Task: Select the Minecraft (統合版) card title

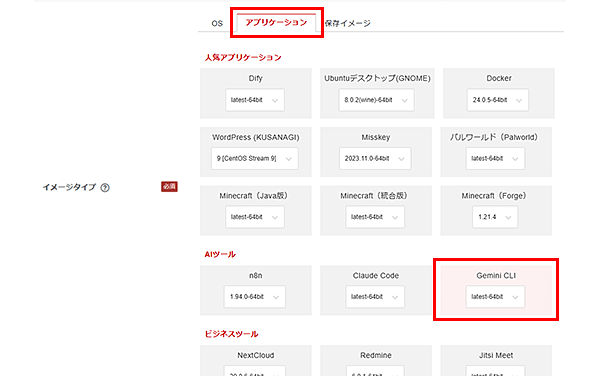Action: click(x=374, y=196)
